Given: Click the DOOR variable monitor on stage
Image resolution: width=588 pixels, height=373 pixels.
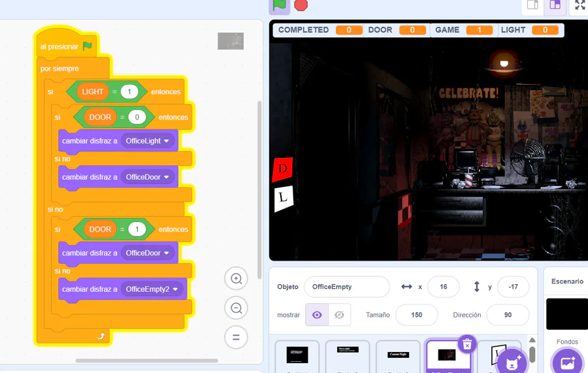Looking at the screenshot, I should point(397,30).
